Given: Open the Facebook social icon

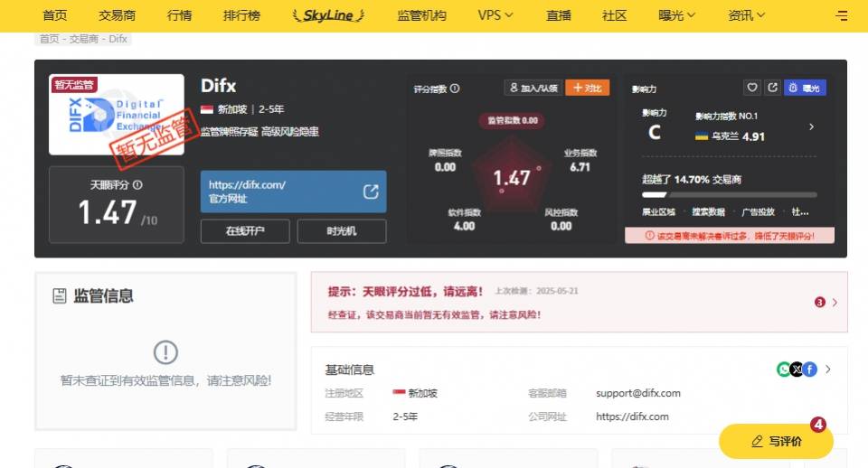Looking at the screenshot, I should 810,370.
